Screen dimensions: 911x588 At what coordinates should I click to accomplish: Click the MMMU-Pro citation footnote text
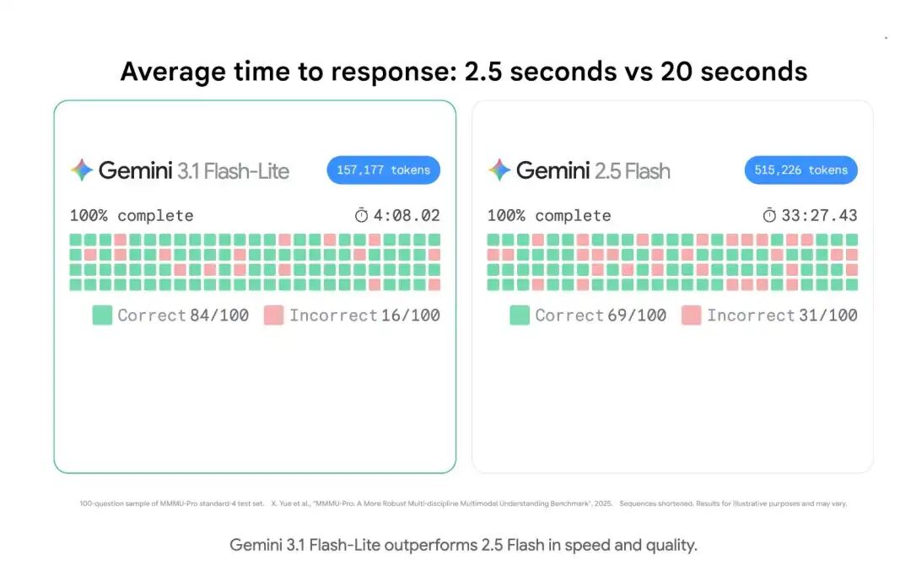pos(442,504)
